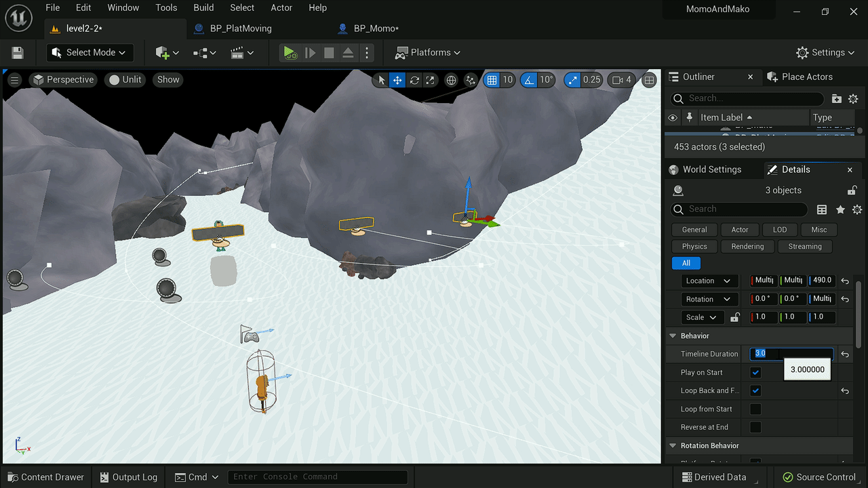This screenshot has height=488, width=868.
Task: Activate the Rotate transform tool
Action: coord(414,80)
